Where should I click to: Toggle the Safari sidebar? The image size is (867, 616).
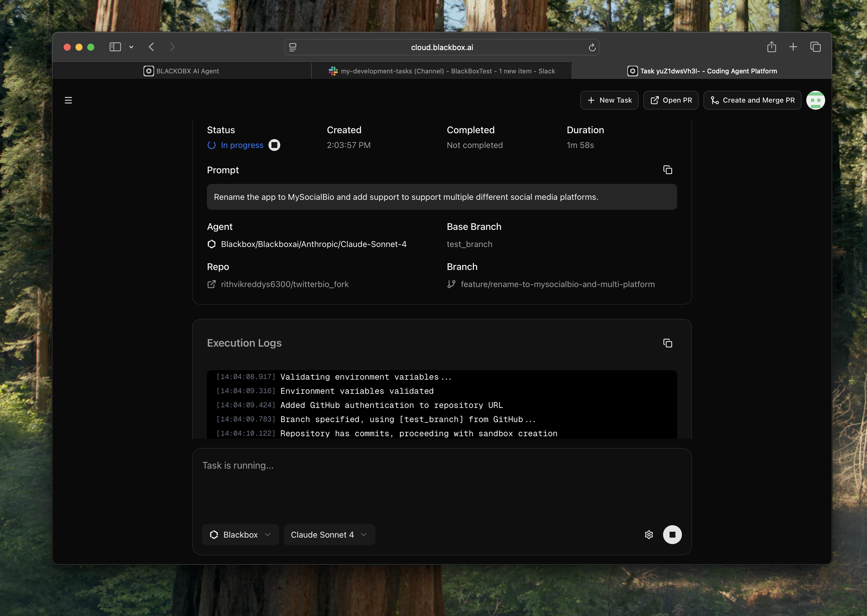pyautogui.click(x=115, y=47)
